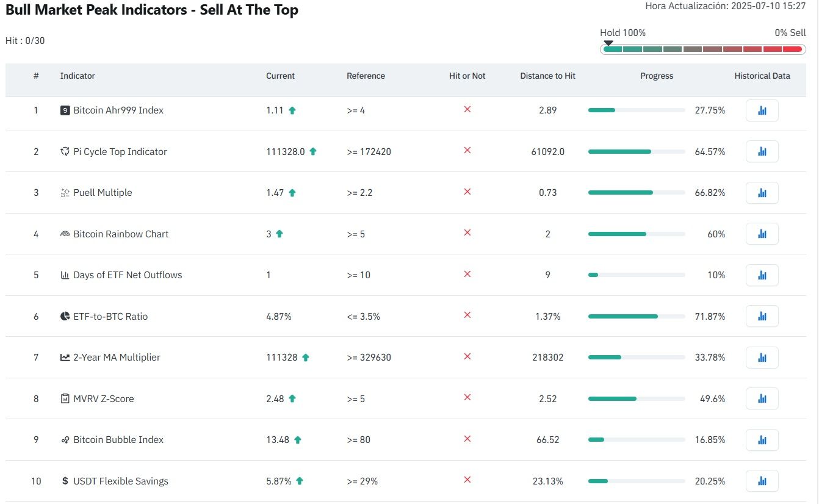
Task: Show Bitcoin Rainbow Chart historical data
Action: click(x=762, y=234)
